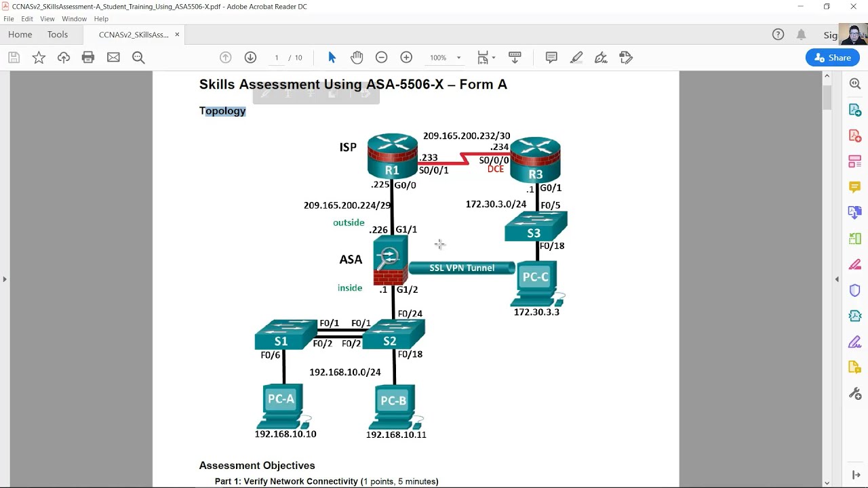Switch to the Tools tab

tap(58, 35)
